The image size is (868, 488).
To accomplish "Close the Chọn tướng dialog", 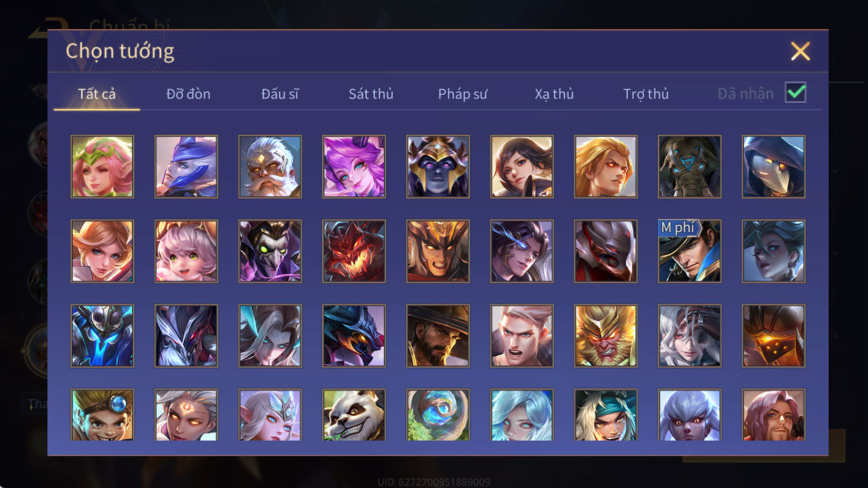I will [x=800, y=51].
